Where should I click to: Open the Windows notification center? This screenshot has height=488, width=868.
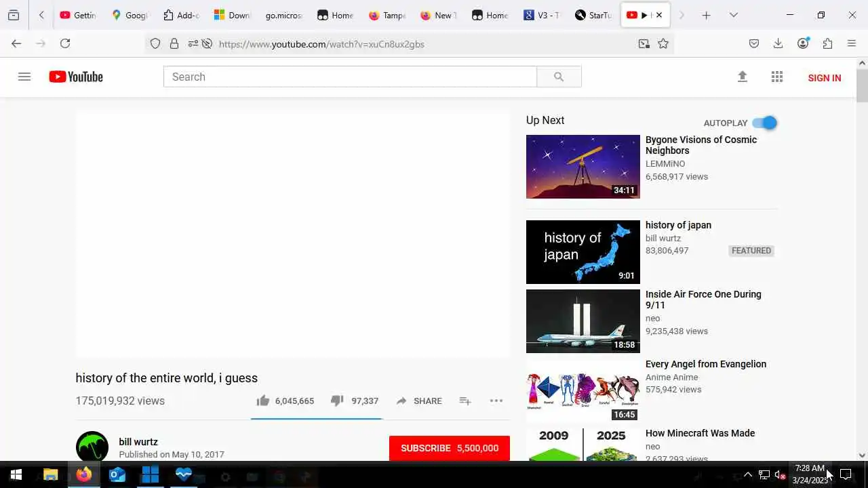(846, 475)
